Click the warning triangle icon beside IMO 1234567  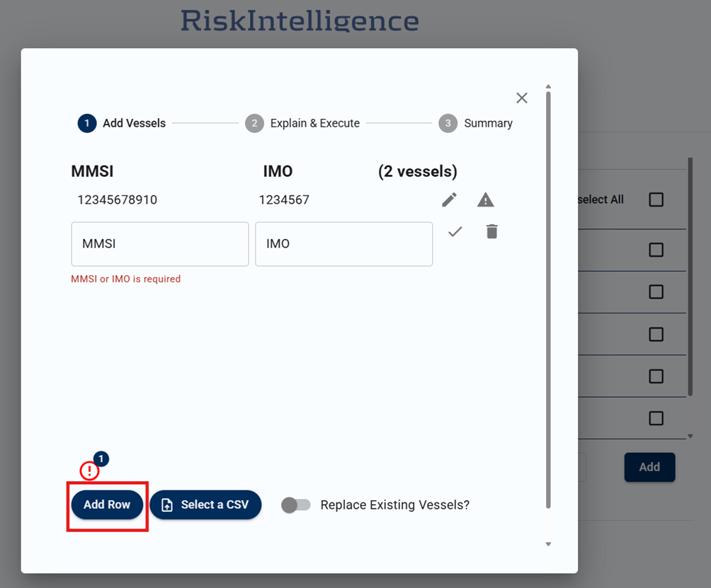485,200
